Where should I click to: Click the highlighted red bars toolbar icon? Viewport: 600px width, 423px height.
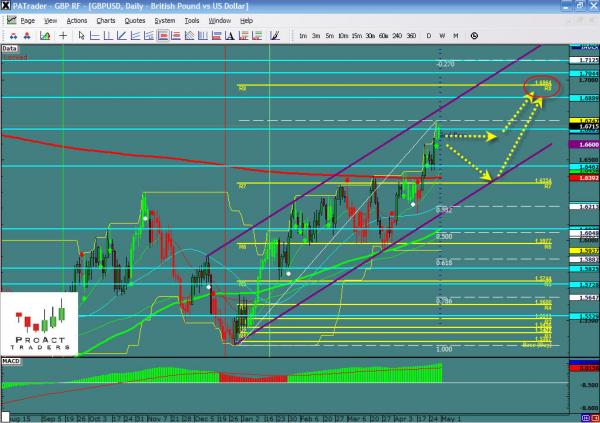[x=162, y=35]
